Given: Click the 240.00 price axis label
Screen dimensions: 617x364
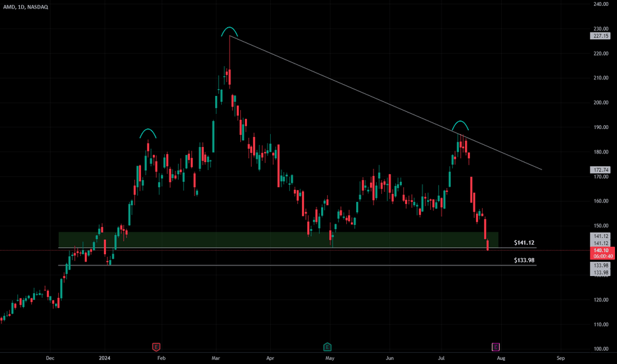Looking at the screenshot, I should coord(601,4).
